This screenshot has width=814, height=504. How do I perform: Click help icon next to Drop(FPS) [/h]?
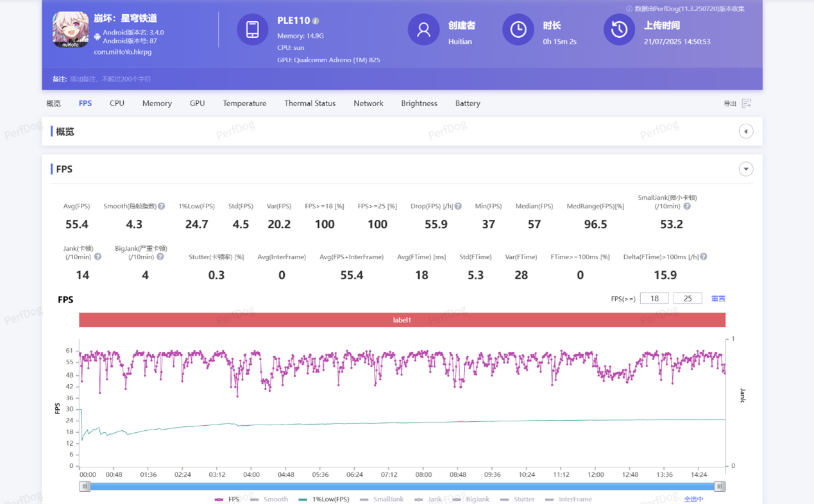pos(458,206)
